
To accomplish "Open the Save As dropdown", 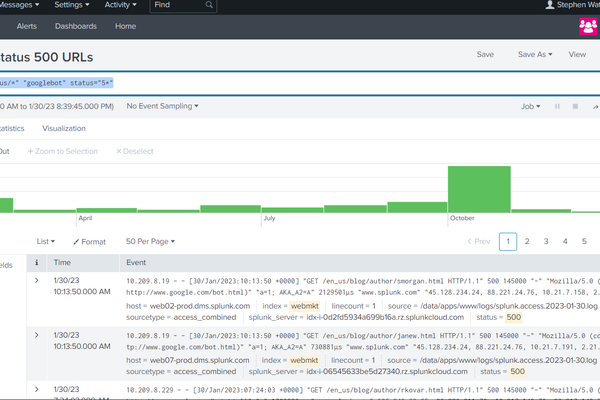I will click(x=535, y=54).
